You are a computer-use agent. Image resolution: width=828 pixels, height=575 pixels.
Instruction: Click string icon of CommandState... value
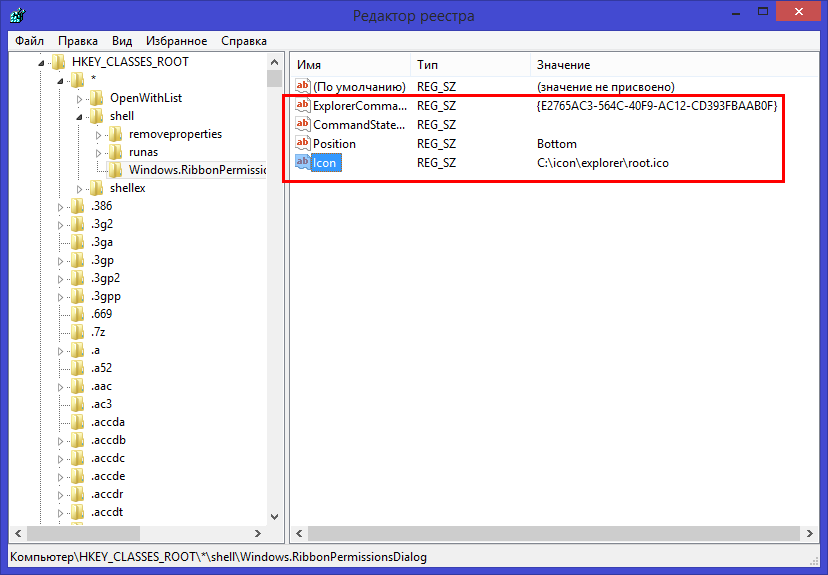[x=303, y=124]
